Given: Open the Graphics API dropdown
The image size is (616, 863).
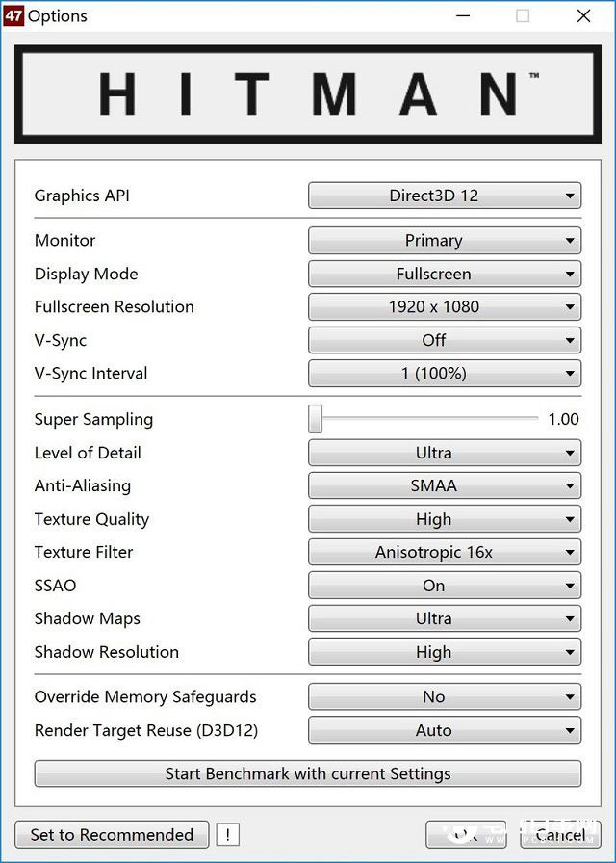Looking at the screenshot, I should pyautogui.click(x=445, y=196).
